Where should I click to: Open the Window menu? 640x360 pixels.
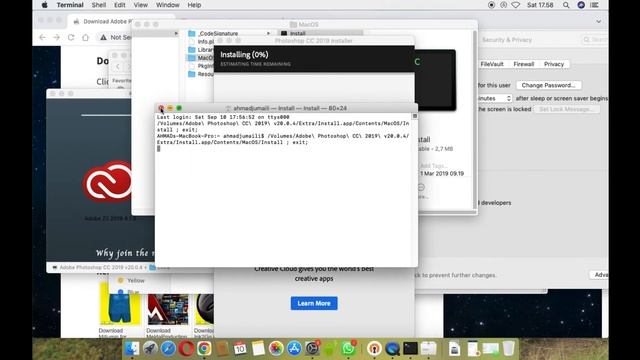(167, 5)
